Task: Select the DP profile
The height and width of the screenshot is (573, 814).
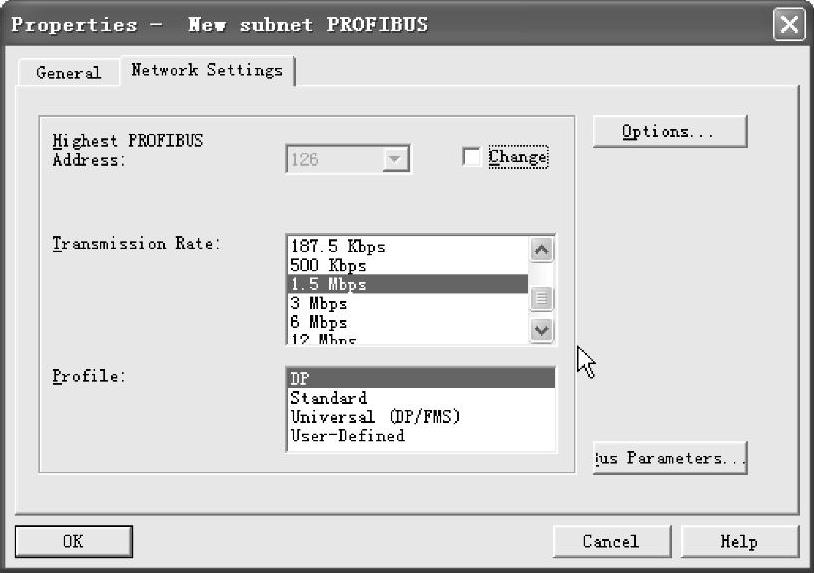Action: (421, 378)
